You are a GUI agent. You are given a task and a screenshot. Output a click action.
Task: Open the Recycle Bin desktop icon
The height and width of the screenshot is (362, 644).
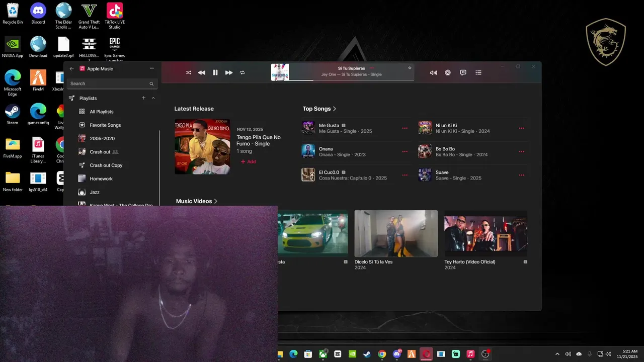(13, 14)
